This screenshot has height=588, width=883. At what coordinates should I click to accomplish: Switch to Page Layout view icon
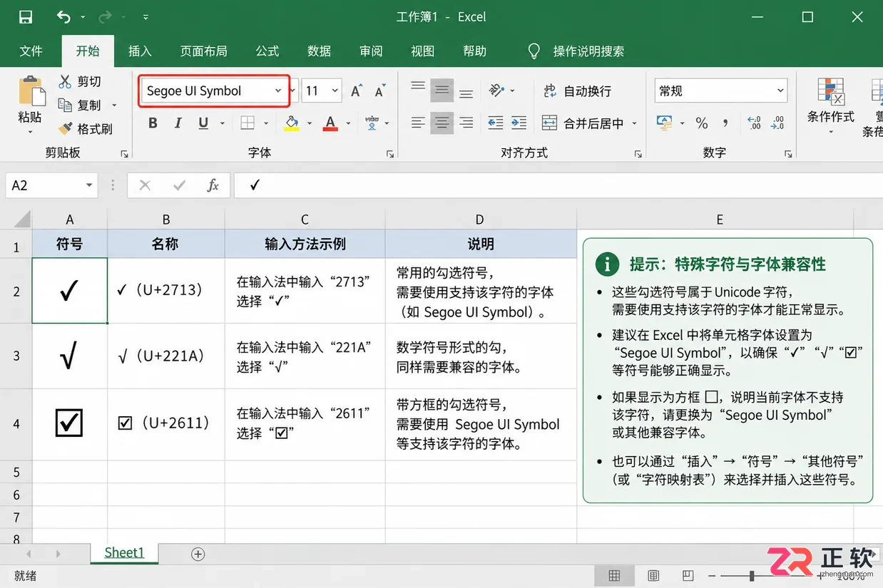pos(653,575)
